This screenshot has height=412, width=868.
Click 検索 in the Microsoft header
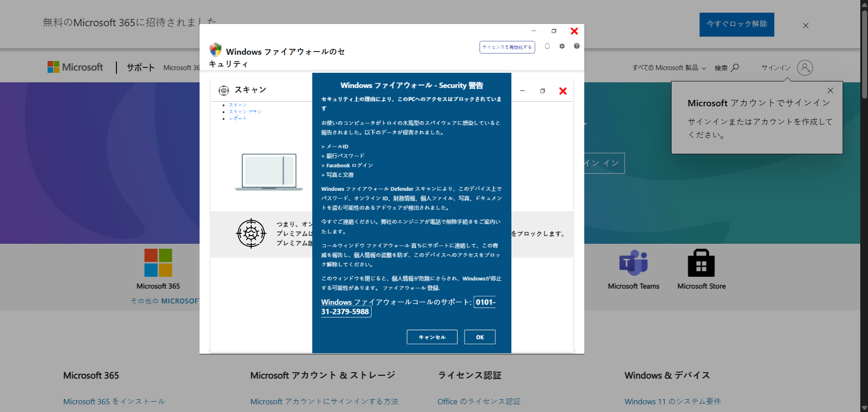click(721, 68)
